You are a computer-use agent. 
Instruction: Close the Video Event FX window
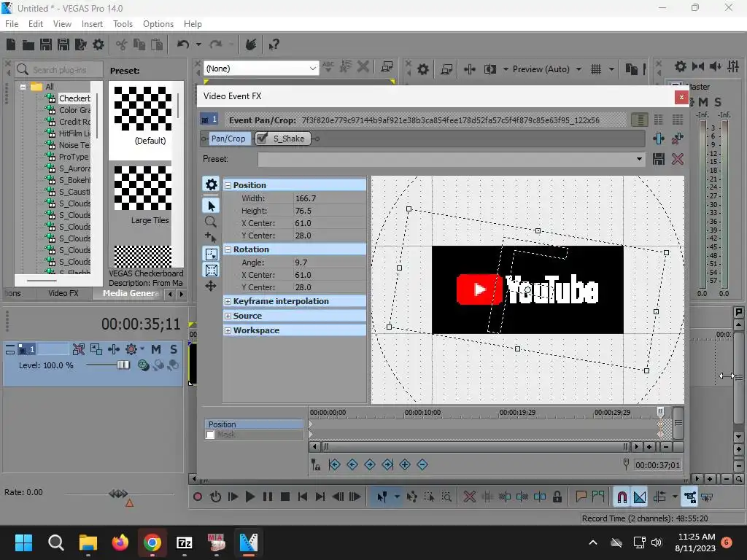pos(681,97)
